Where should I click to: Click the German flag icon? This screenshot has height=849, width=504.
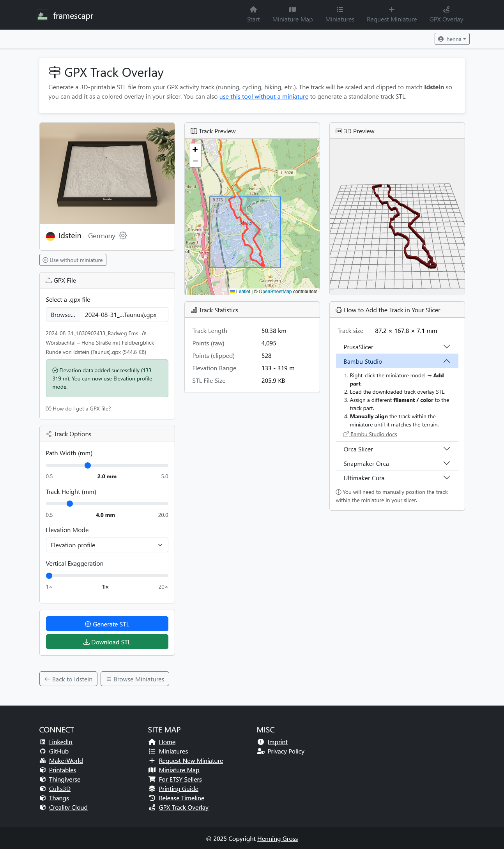point(50,236)
